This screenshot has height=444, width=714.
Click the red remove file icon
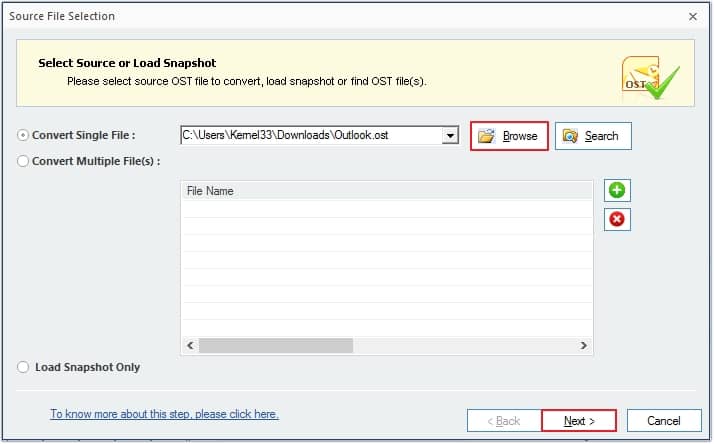617,219
